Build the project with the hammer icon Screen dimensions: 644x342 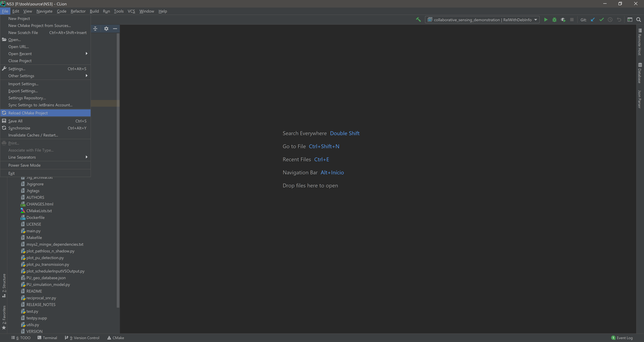pos(418,19)
